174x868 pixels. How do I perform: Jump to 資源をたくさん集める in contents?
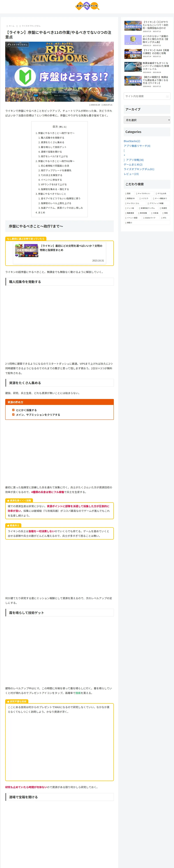52,142
